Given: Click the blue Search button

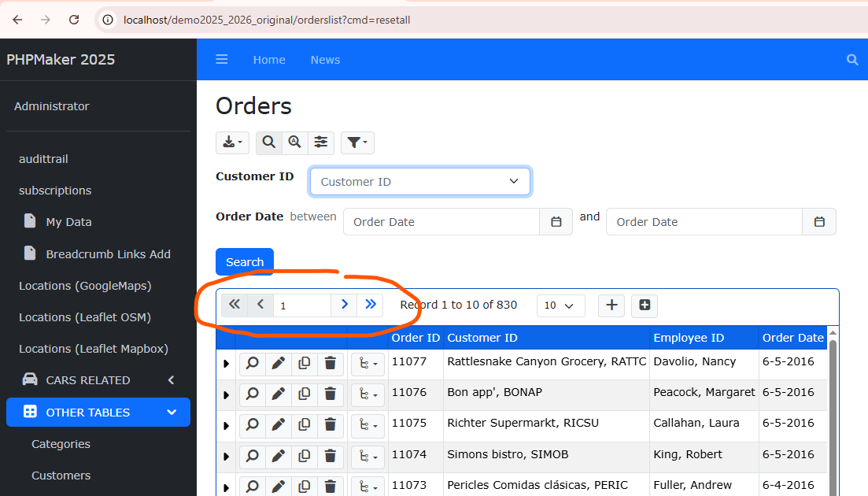Looking at the screenshot, I should pyautogui.click(x=245, y=262).
